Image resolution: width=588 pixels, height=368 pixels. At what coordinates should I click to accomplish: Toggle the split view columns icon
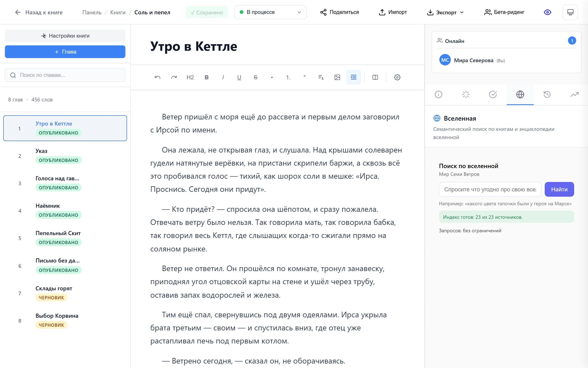[x=375, y=77]
